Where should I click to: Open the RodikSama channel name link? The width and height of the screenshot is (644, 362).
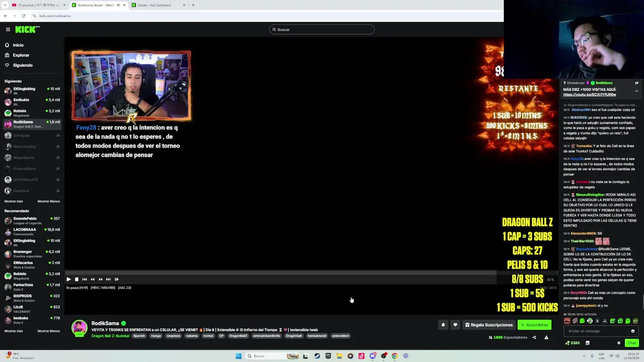point(105,323)
